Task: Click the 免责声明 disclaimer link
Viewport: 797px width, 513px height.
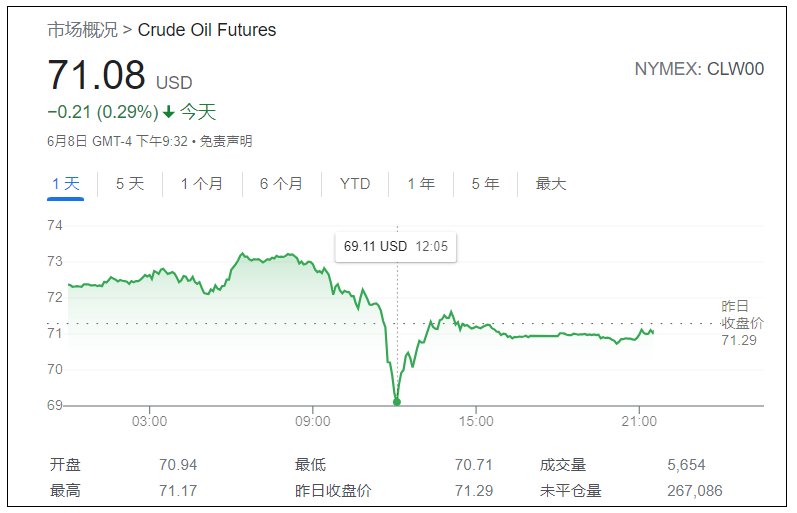Action: coord(225,141)
